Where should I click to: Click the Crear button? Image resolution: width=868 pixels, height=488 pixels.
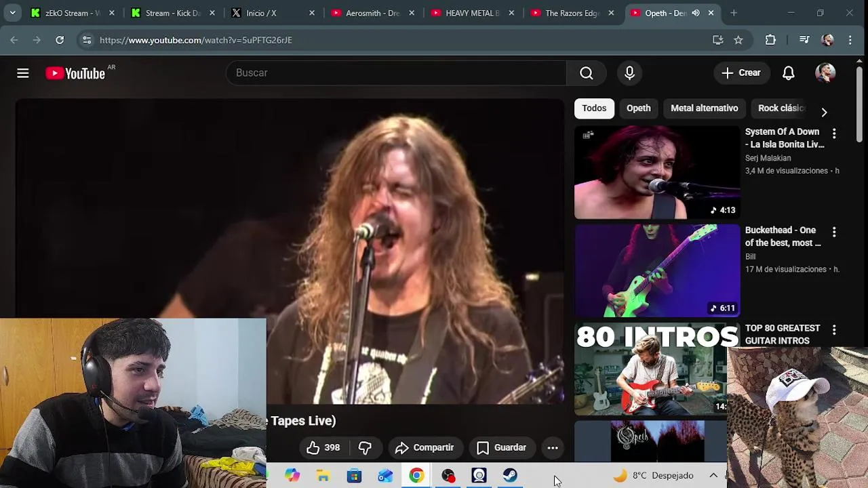(x=741, y=73)
